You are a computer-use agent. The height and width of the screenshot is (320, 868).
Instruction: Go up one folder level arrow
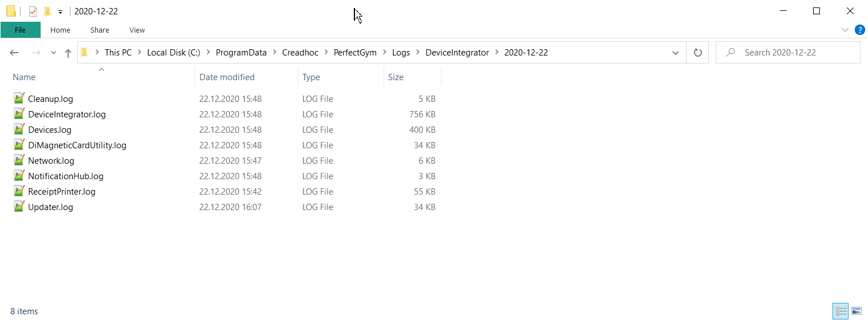[68, 53]
